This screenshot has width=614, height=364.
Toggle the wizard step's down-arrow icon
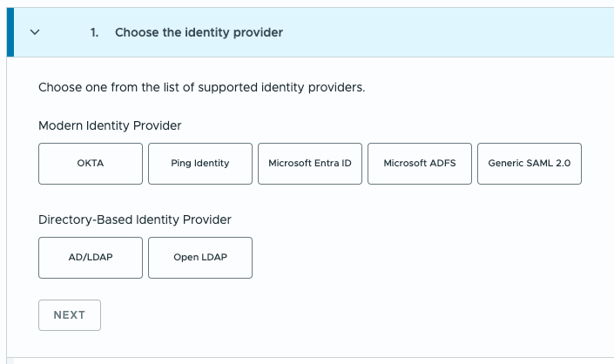(x=35, y=32)
